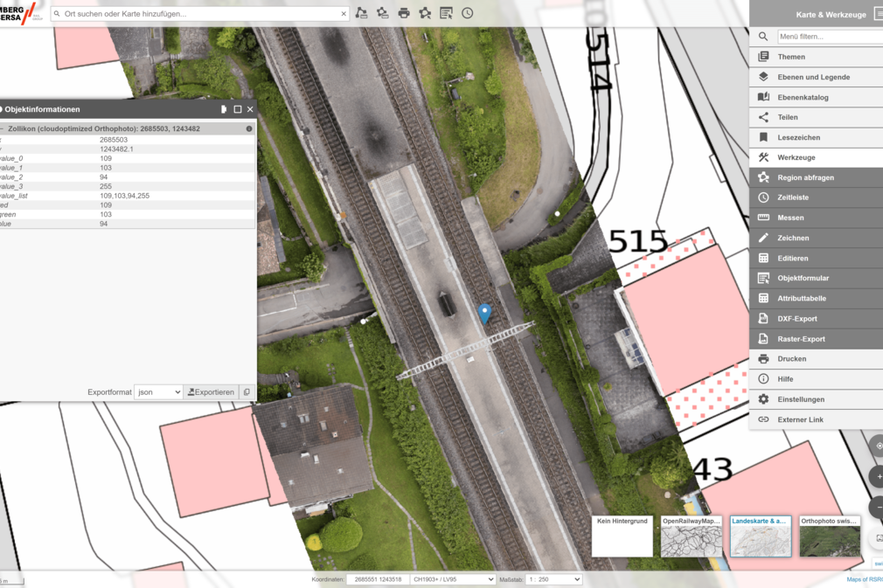
Task: Switch background to Kein Hintergrund
Action: point(622,536)
